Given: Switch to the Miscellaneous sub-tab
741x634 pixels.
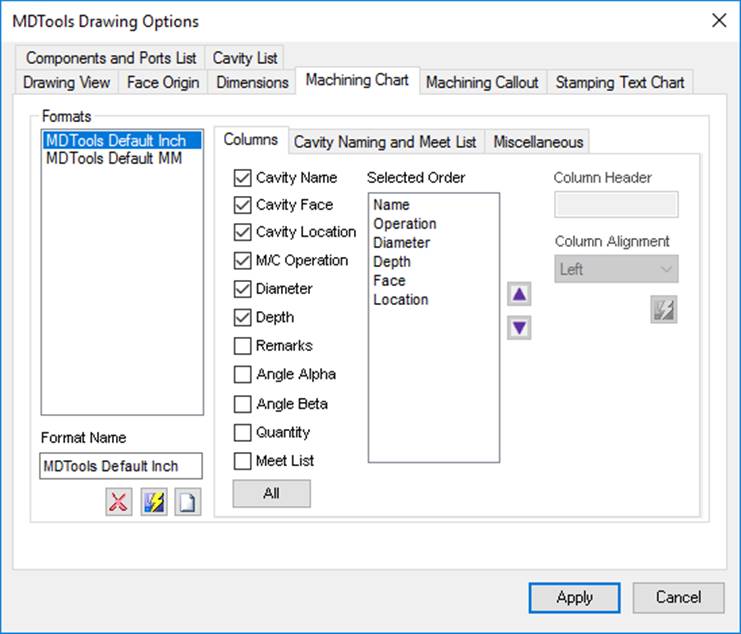Looking at the screenshot, I should pos(538,142).
